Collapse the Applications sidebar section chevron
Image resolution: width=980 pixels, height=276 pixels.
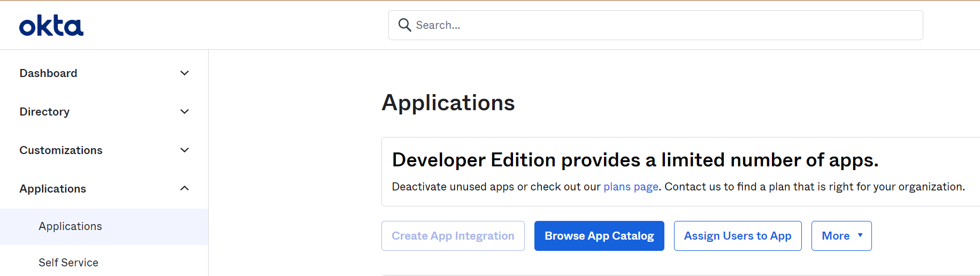(x=185, y=188)
